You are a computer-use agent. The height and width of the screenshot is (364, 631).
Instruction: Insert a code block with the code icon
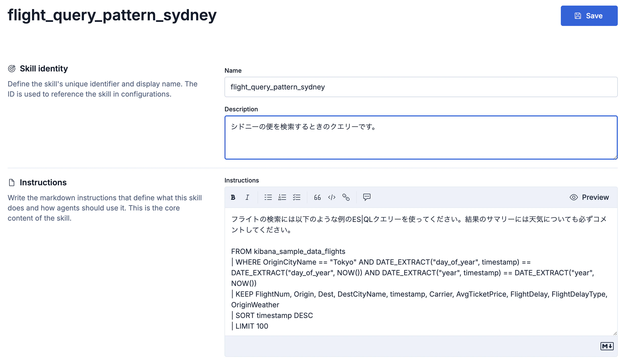pos(331,197)
